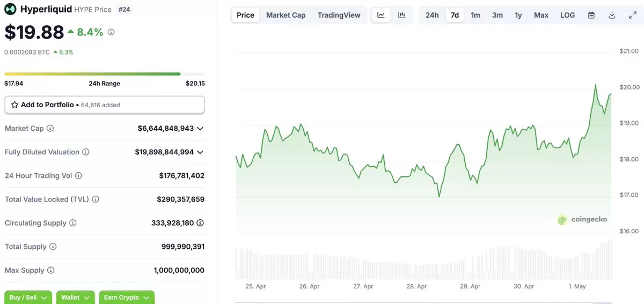Toggle LOG scale on the chart
This screenshot has height=304, width=644.
(x=567, y=15)
